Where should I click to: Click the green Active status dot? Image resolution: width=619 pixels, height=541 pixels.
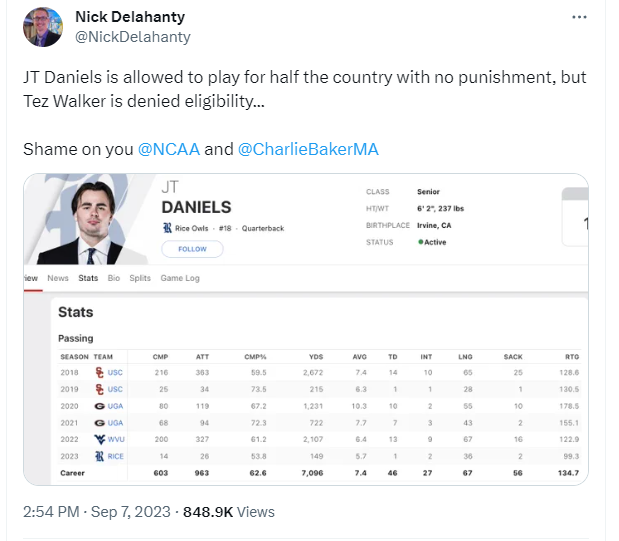421,242
